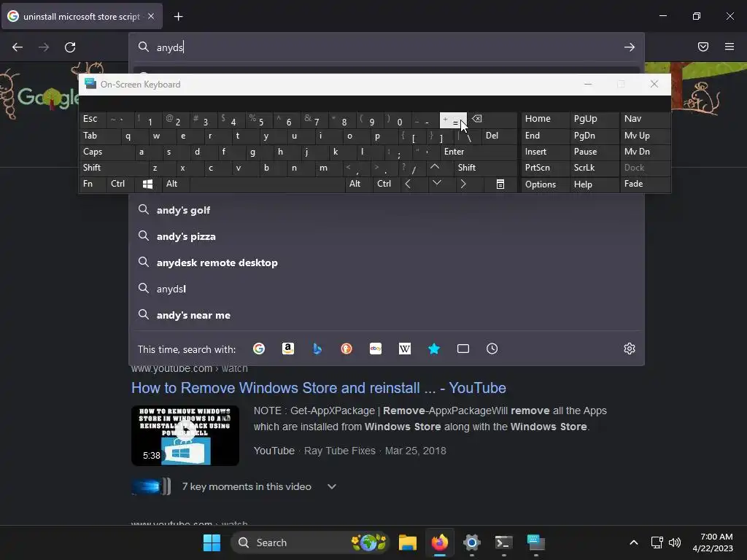Toggle the ScrLk key on On-Screen Keyboard
This screenshot has width=747, height=560.
click(594, 168)
